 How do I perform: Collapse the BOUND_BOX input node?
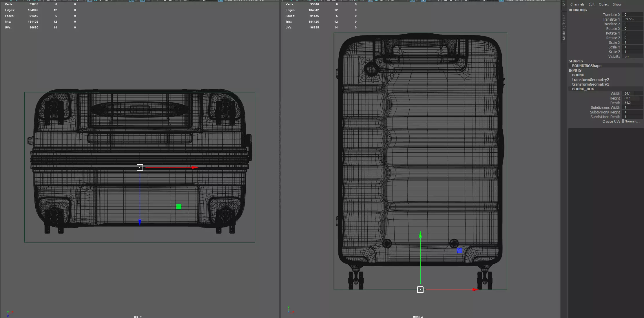pos(583,89)
